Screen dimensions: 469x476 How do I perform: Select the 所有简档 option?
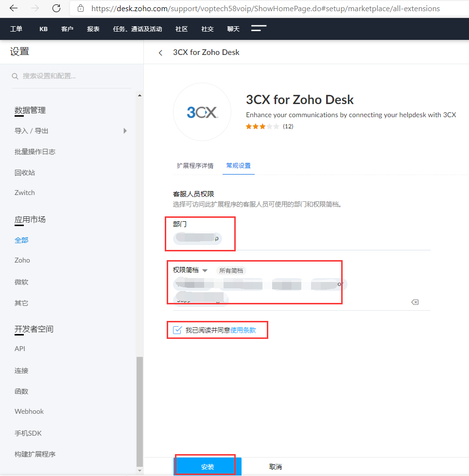click(x=231, y=270)
